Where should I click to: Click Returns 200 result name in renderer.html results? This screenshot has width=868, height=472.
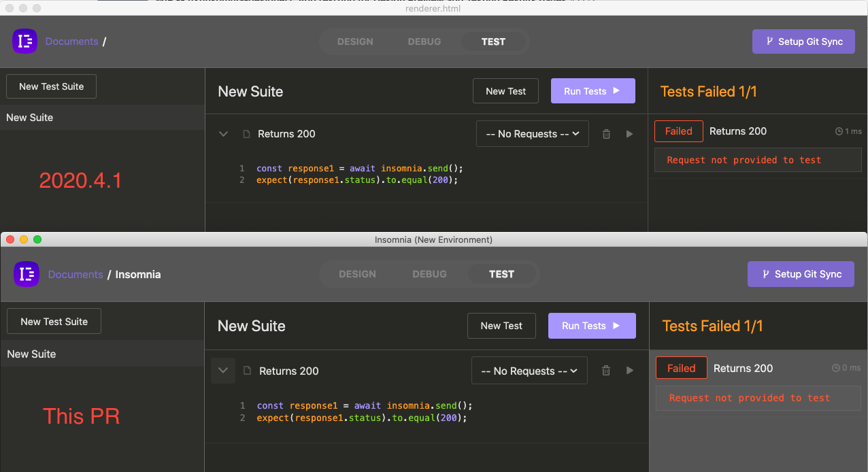click(x=738, y=131)
